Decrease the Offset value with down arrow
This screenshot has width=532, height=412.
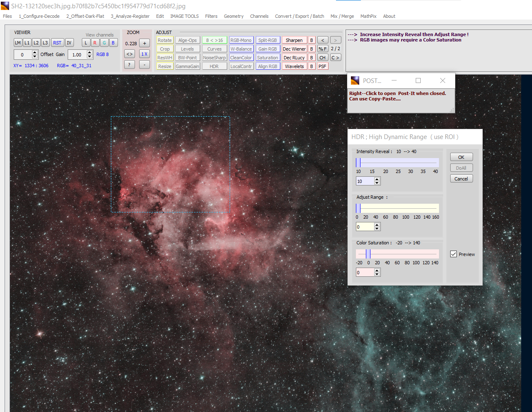[x=35, y=57]
